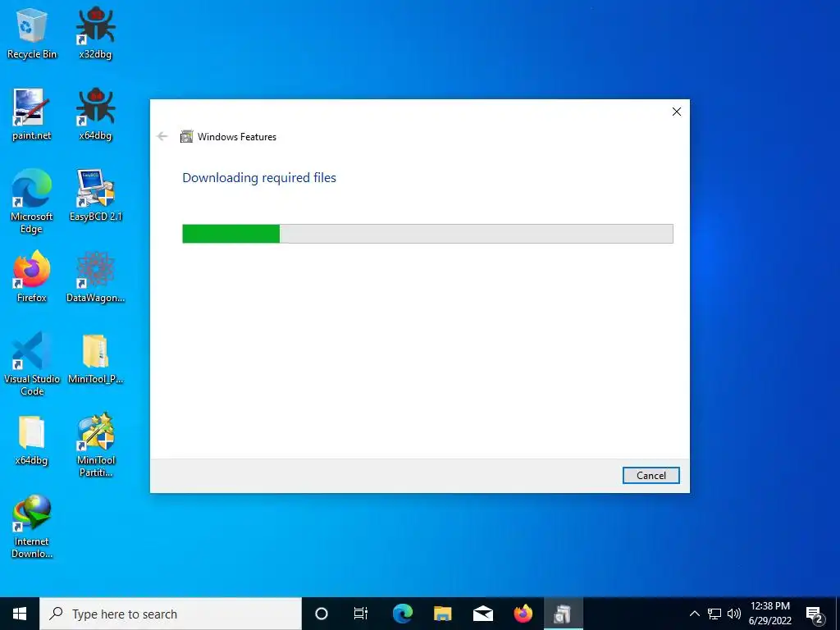Click the 'Type here to search' box

171,614
